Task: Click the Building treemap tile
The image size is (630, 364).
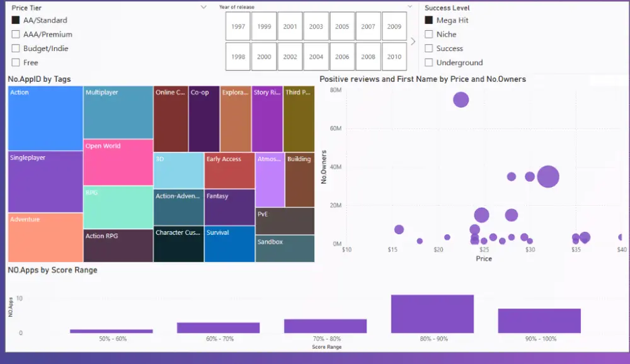Action: pyautogui.click(x=300, y=179)
